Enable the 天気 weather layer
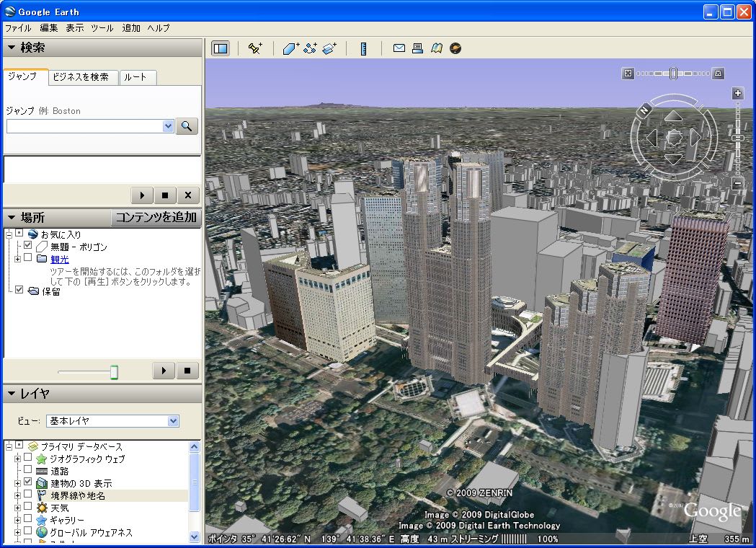The image size is (756, 548). [x=28, y=506]
